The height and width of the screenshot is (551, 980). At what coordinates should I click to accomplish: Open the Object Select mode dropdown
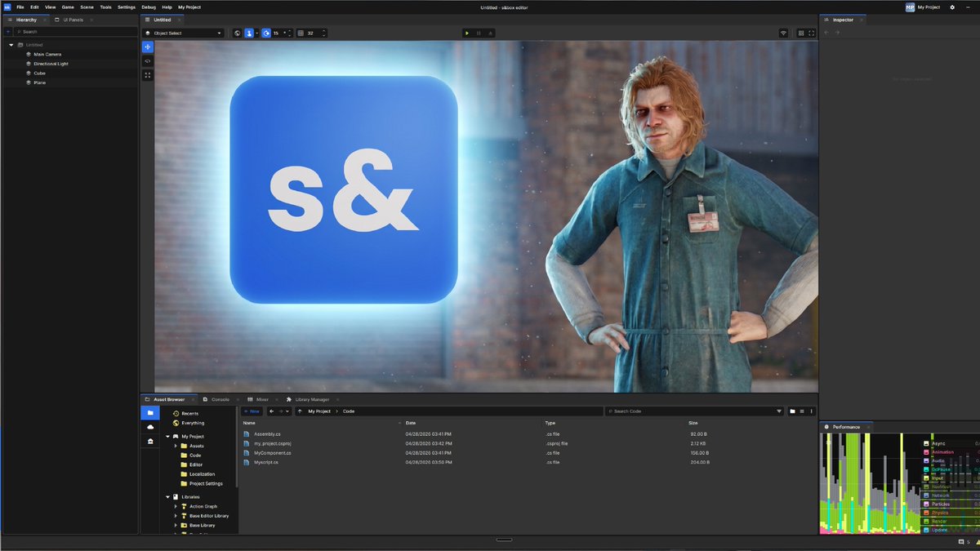tap(183, 33)
